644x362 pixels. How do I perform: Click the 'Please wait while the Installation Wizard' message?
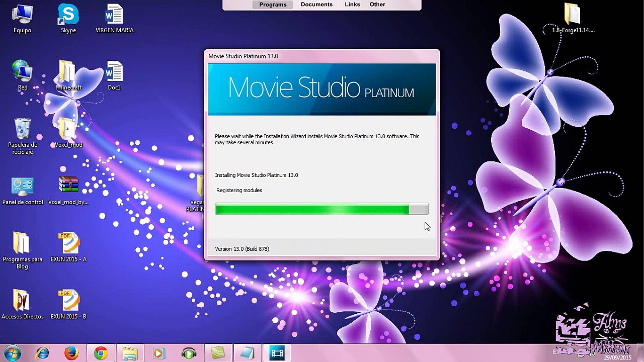[x=317, y=139]
